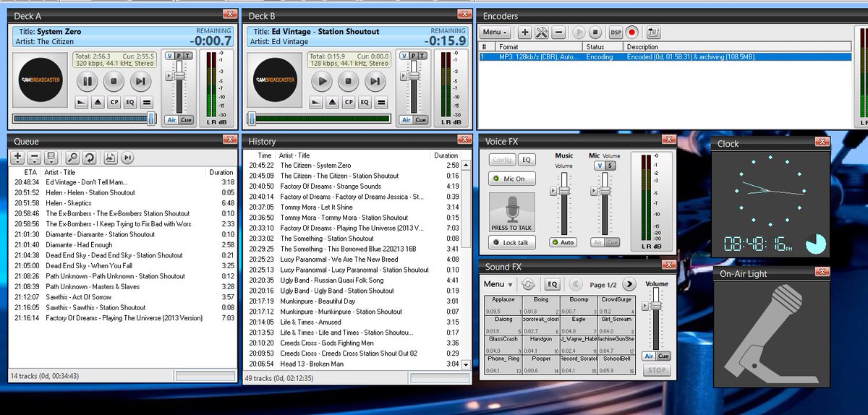Switch Deck A slider to V (volume)
This screenshot has height=415, width=868.
169,56
